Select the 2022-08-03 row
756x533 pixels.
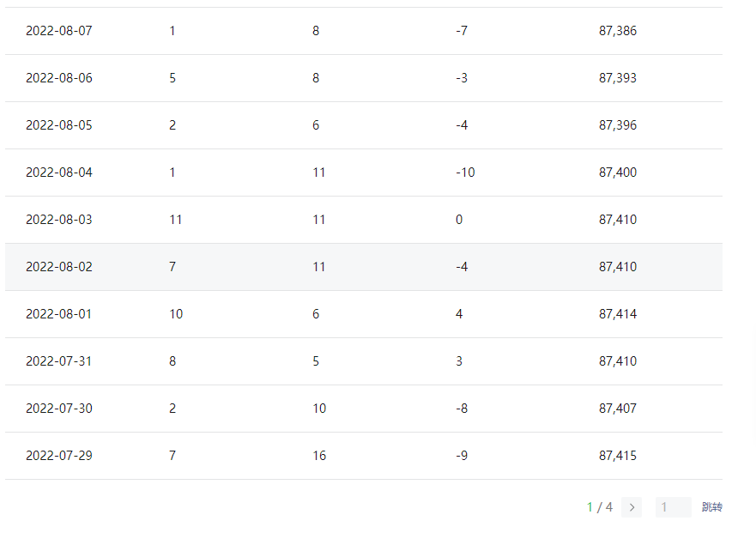pyautogui.click(x=364, y=220)
